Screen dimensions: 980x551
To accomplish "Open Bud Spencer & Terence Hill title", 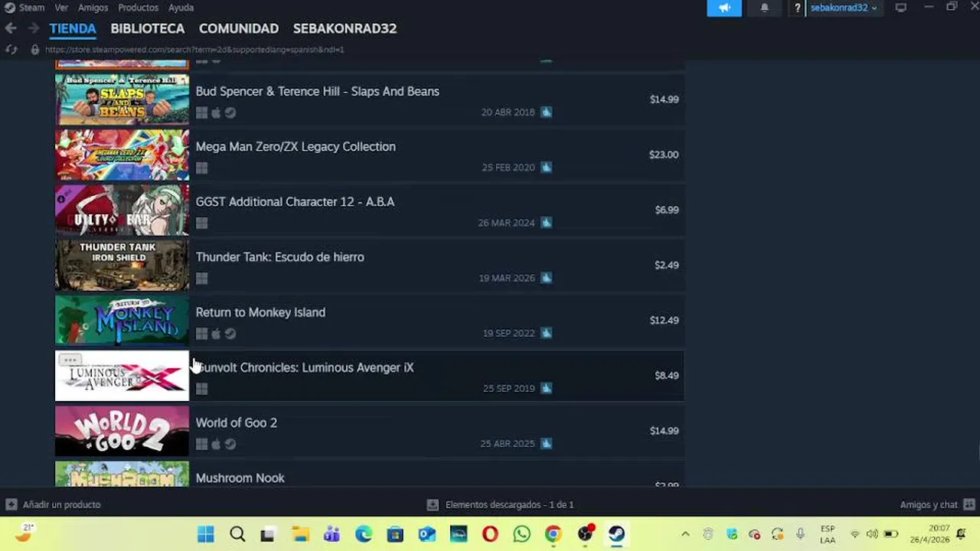I will click(317, 91).
